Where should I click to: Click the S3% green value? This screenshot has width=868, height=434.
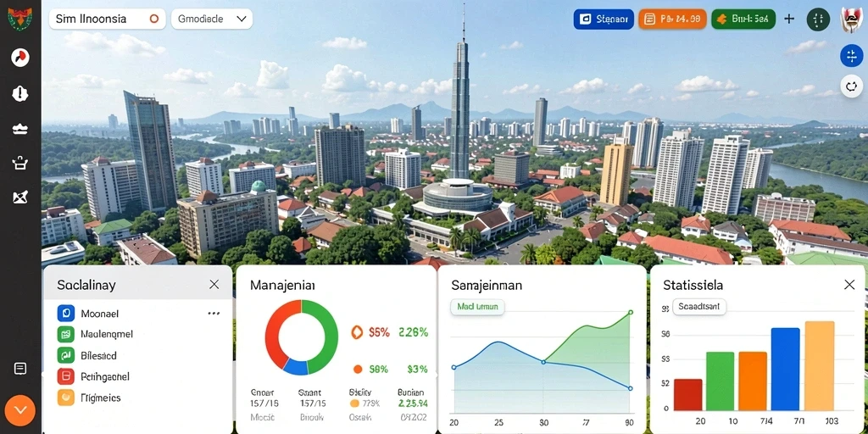[417, 369]
